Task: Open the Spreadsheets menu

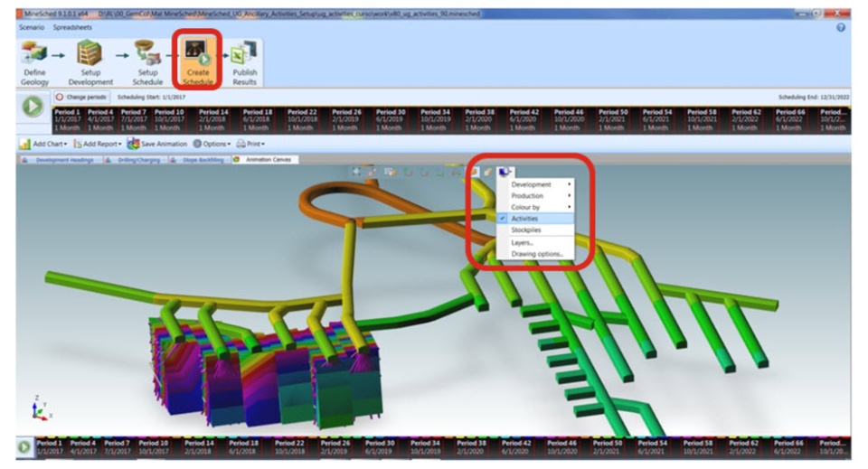Action: coord(72,28)
